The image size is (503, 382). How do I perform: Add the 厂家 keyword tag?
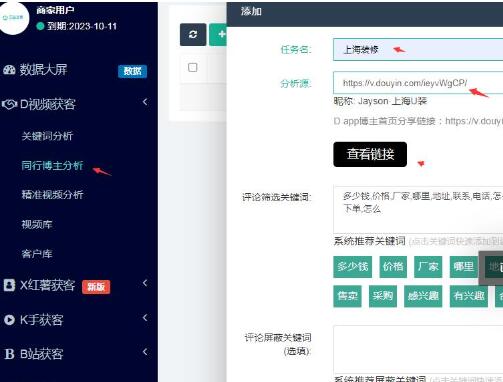tap(428, 267)
